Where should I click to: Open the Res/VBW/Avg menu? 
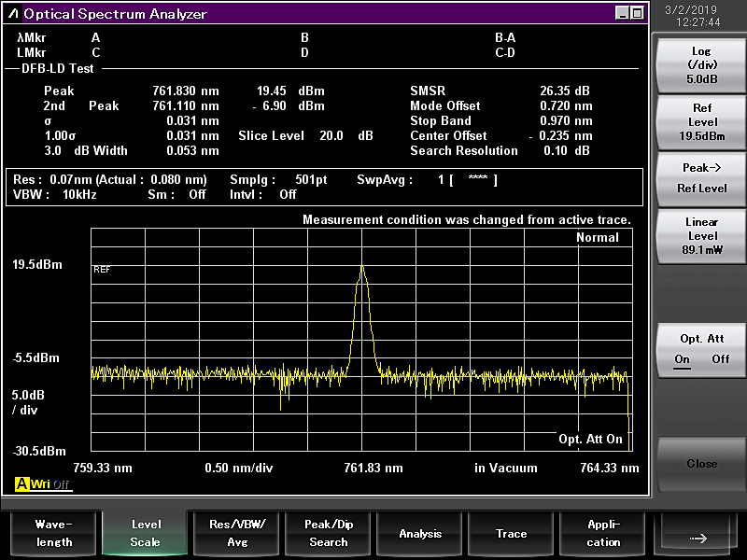(237, 534)
